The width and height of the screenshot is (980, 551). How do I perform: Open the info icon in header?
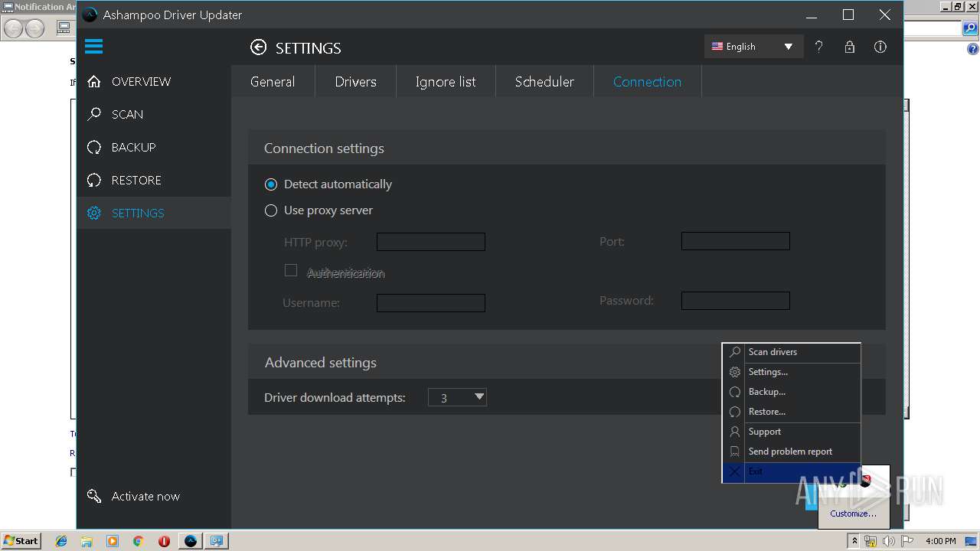tap(880, 47)
